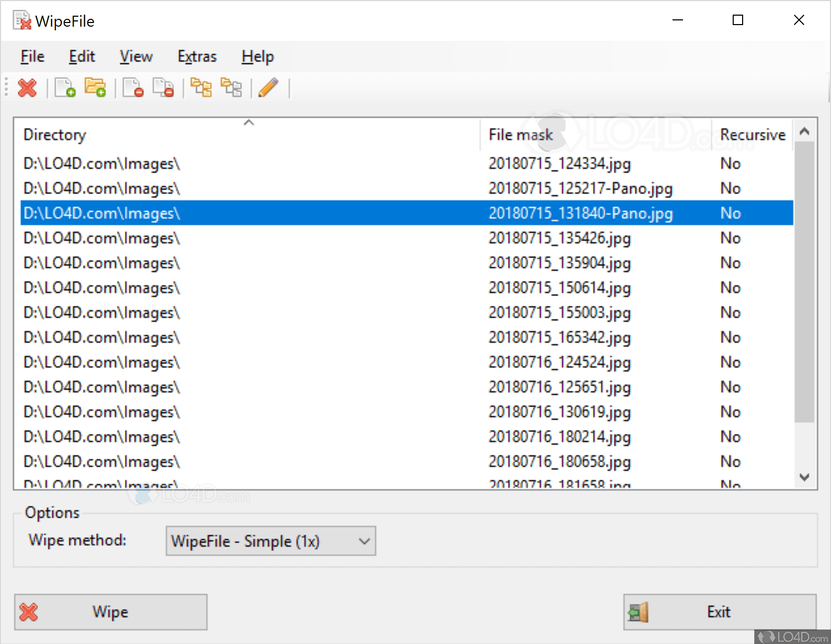Click the WipeFile title bar app icon
The height and width of the screenshot is (644, 831).
tap(22, 21)
